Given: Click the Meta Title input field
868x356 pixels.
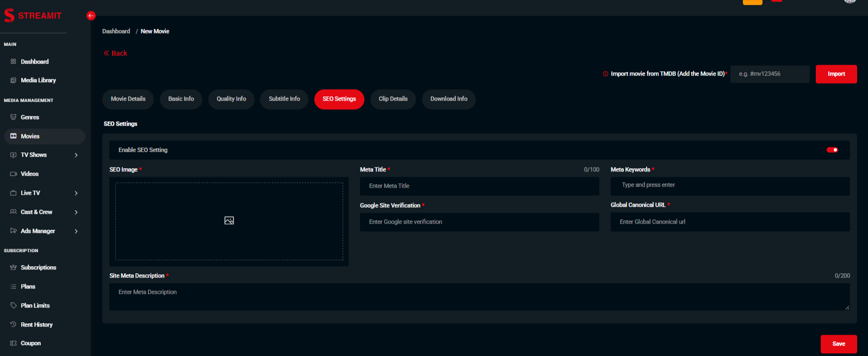Looking at the screenshot, I should pos(479,186).
